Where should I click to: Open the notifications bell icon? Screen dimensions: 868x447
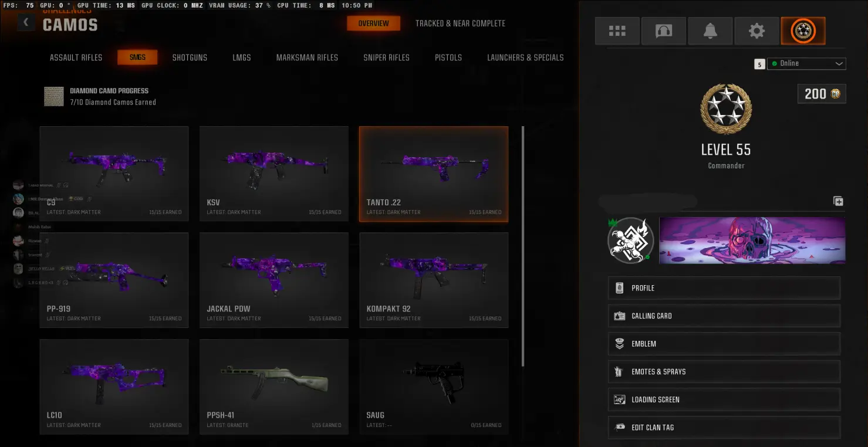(710, 31)
